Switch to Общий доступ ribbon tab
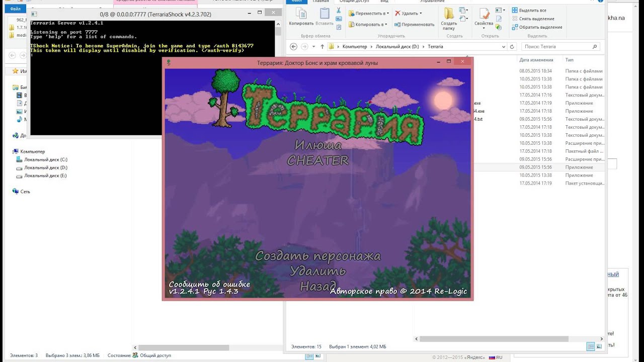This screenshot has height=362, width=644. tap(353, 2)
